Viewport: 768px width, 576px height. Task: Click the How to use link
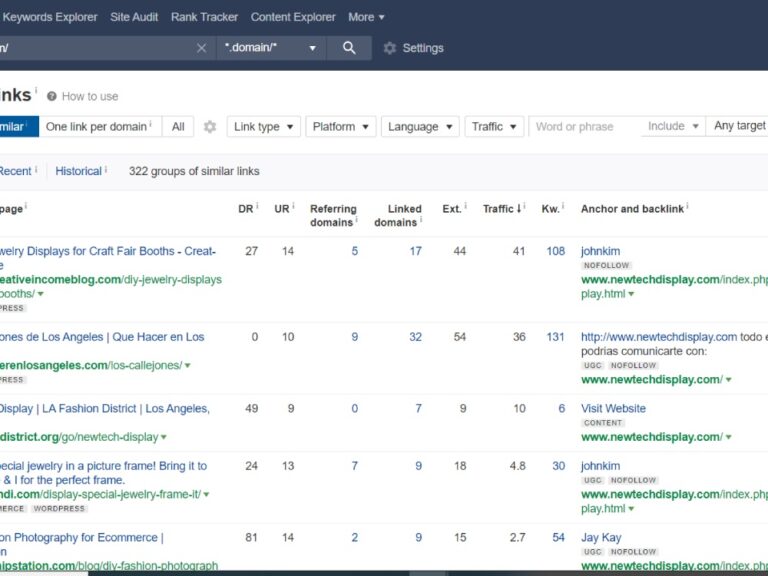[90, 96]
